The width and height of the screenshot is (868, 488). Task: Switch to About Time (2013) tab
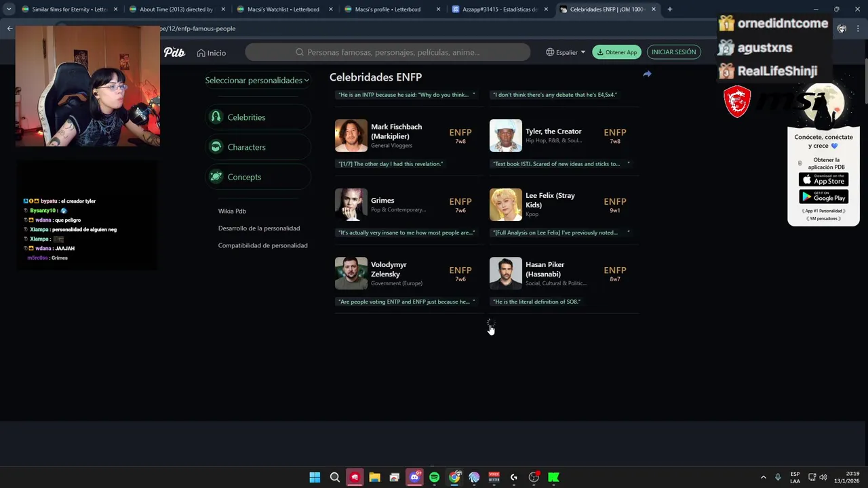coord(176,9)
